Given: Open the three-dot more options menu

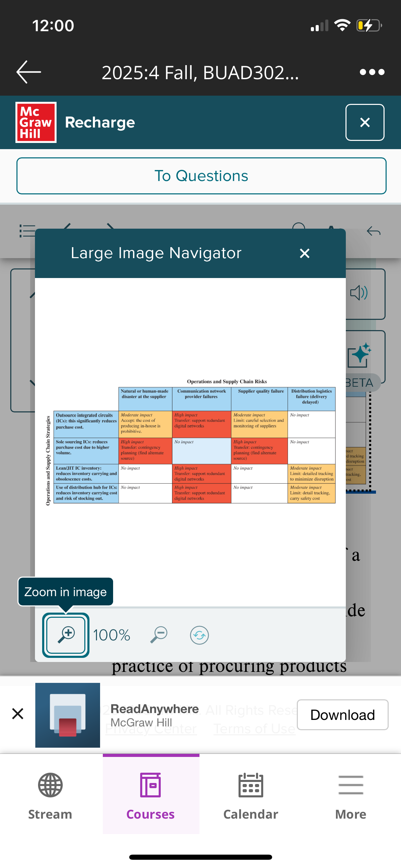Looking at the screenshot, I should [372, 72].
